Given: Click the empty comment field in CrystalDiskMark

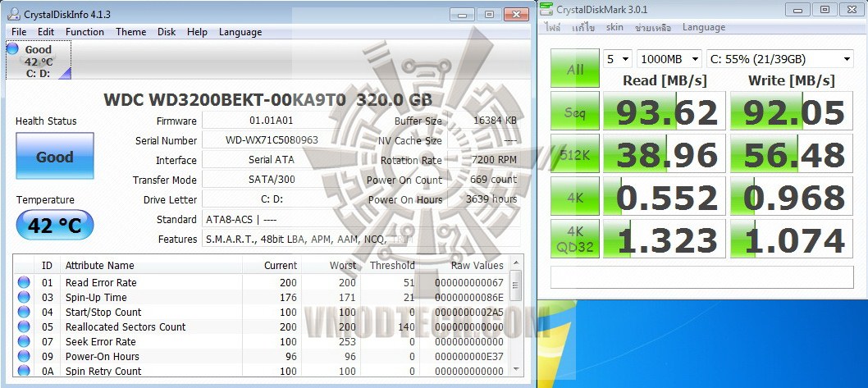Looking at the screenshot, I should click(x=702, y=276).
